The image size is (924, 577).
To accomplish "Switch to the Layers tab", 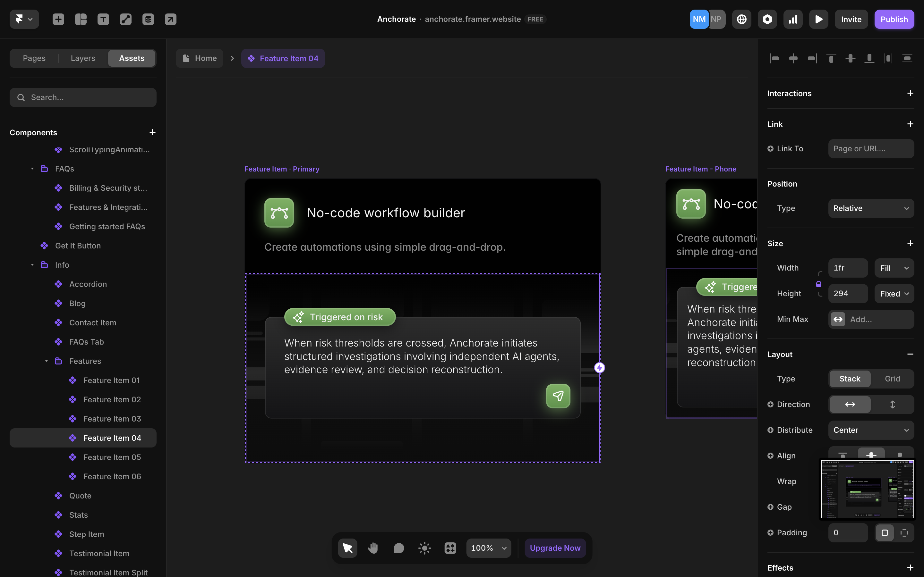I will (82, 58).
